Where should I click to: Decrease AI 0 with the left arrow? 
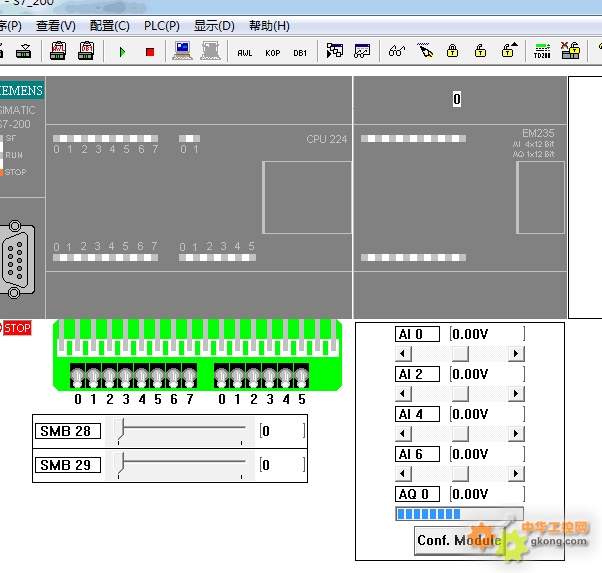tap(403, 353)
